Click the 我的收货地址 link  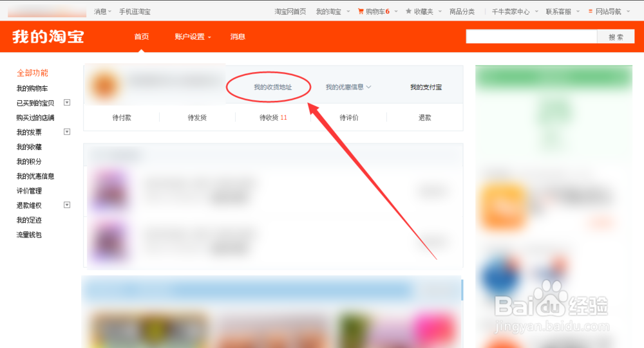tap(272, 87)
